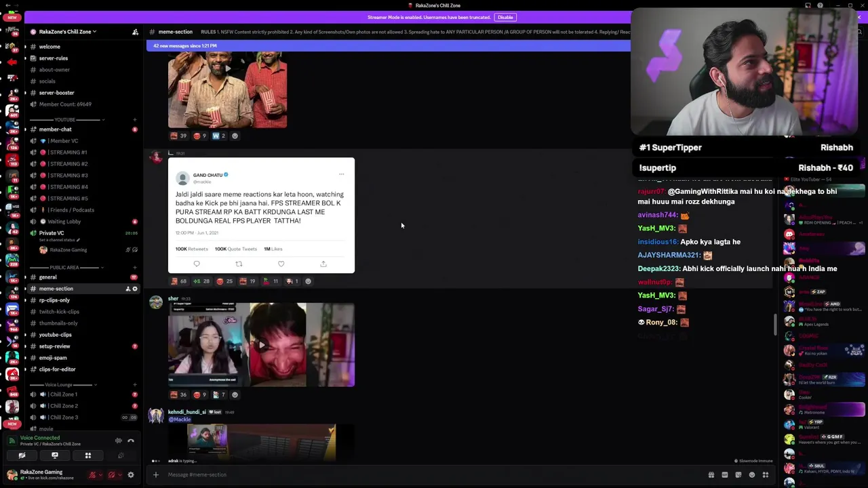868x488 pixels.
Task: Open invite people icon beside server name
Action: (135, 32)
